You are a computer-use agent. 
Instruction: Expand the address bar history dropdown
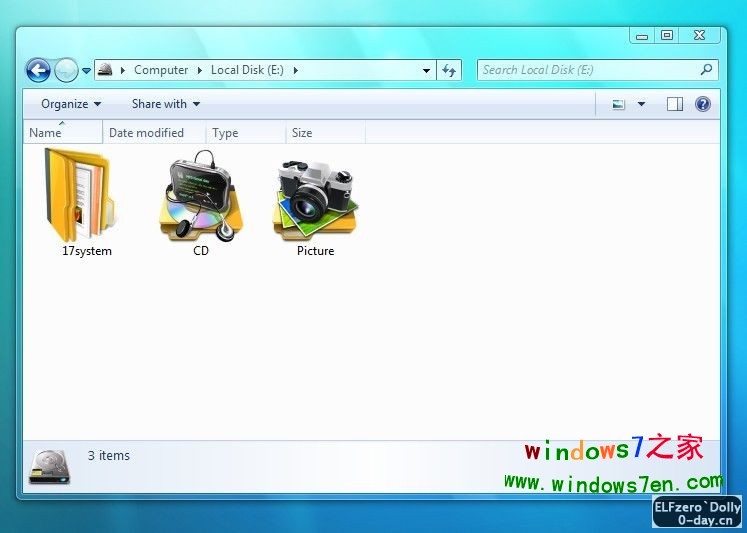click(426, 71)
